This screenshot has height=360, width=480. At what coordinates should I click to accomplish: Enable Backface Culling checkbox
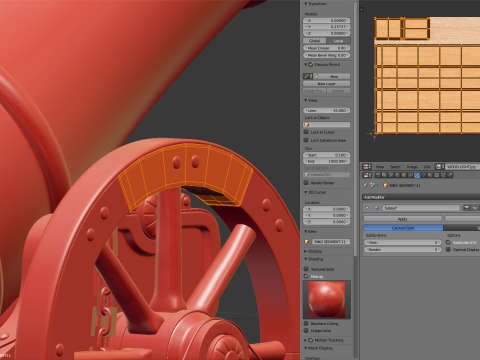coord(306,323)
